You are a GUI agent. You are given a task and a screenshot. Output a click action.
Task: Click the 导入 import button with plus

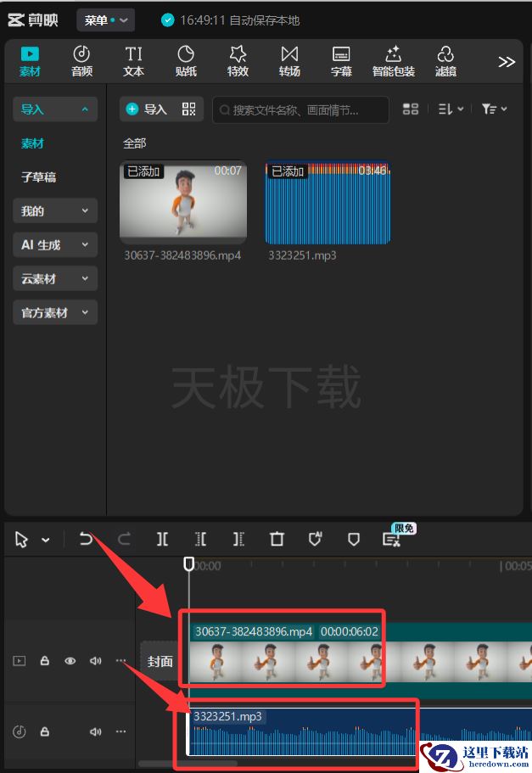pyautogui.click(x=147, y=109)
